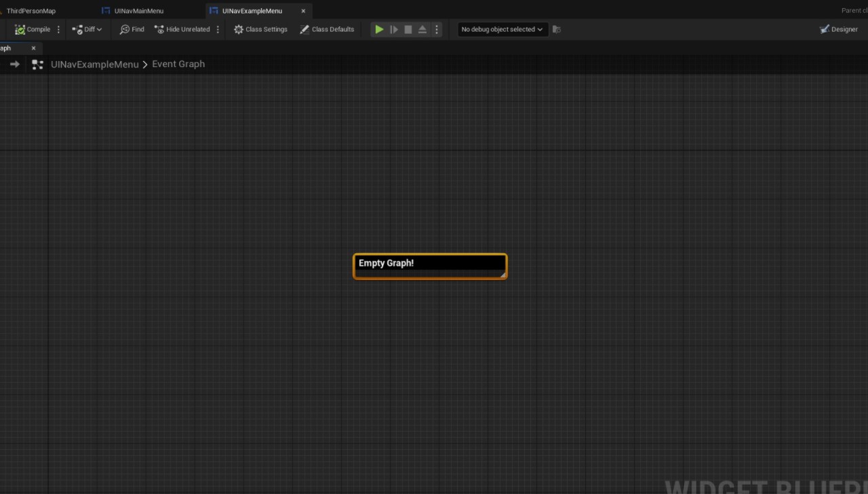Switch to Designer mode
Screen dimensions: 868x494
(838, 29)
